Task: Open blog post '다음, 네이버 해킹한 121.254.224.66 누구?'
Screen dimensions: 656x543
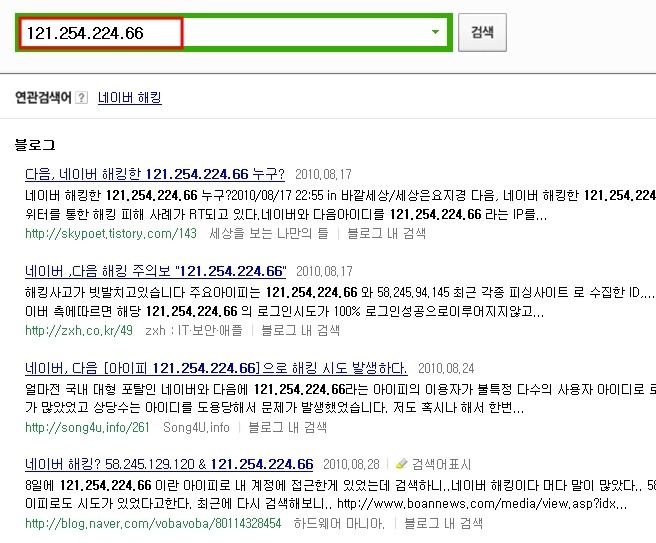Action: 155,174
